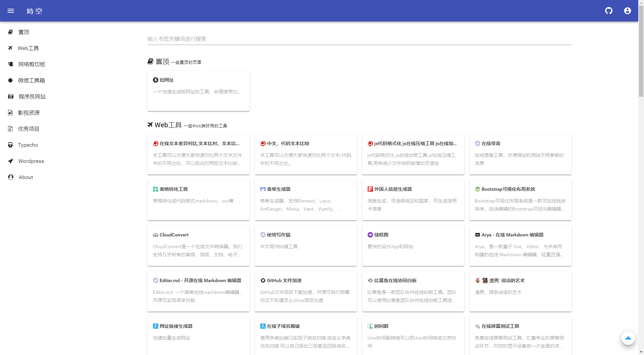Click the plane icon beside Web工具 in sidebar
Image resolution: width=644 pixels, height=355 pixels.
pos(10,48)
